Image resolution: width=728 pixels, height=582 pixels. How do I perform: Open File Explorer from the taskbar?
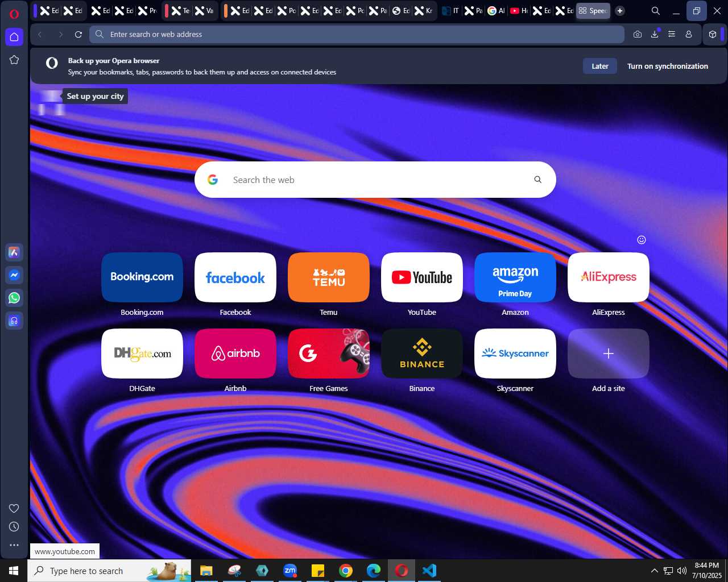[206, 571]
